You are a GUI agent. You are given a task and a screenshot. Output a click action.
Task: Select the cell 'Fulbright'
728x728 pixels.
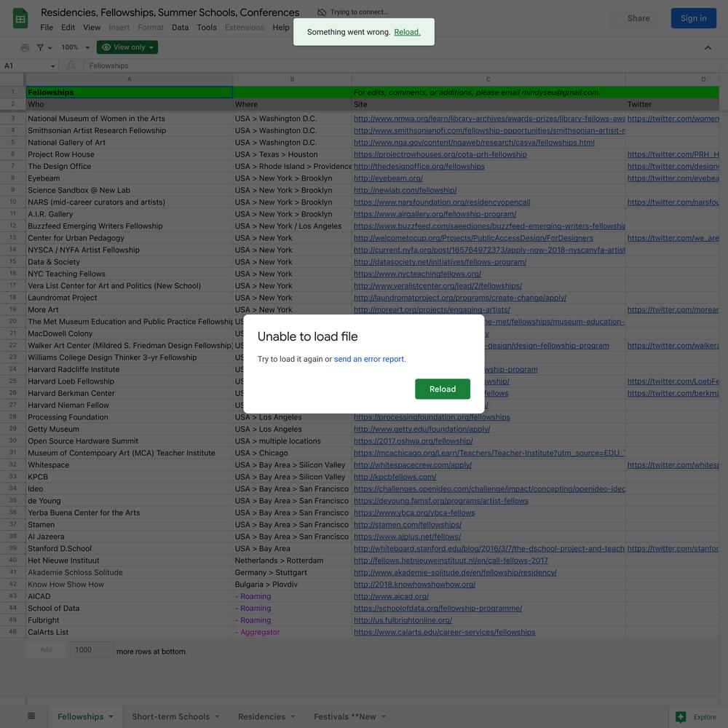click(x=129, y=620)
